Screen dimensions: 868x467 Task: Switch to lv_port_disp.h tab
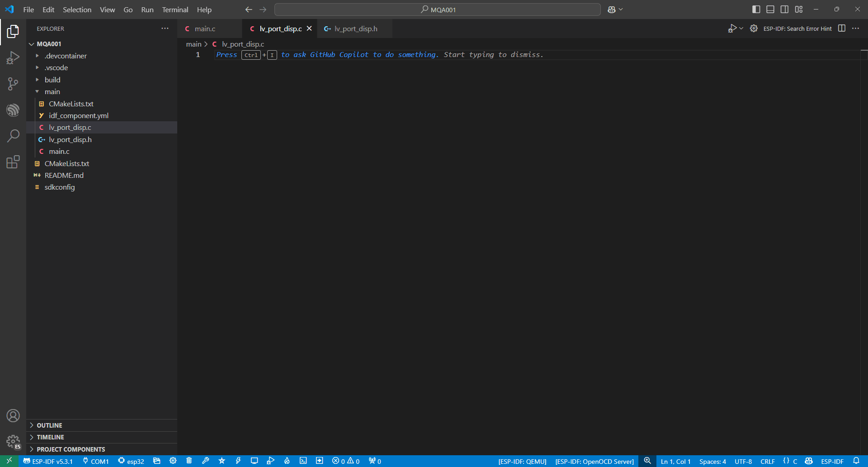pos(356,29)
